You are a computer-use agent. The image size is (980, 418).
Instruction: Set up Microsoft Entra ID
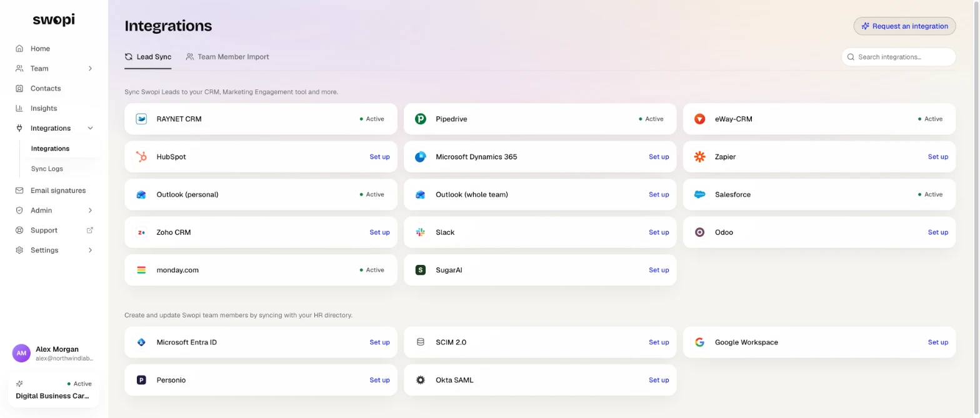[x=379, y=342]
